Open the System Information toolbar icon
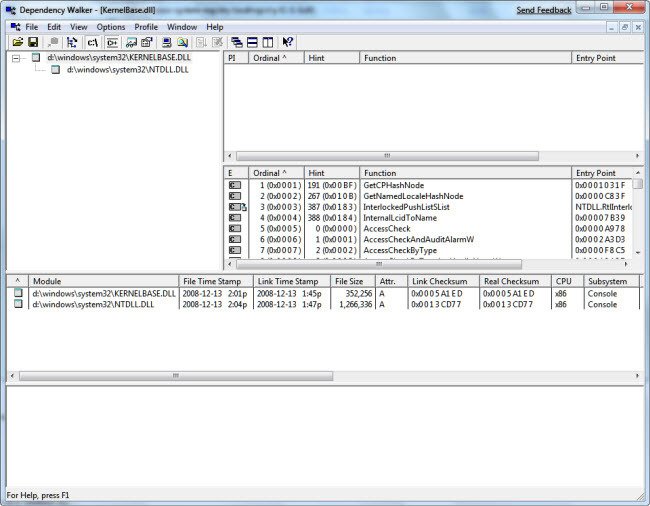 [166, 42]
